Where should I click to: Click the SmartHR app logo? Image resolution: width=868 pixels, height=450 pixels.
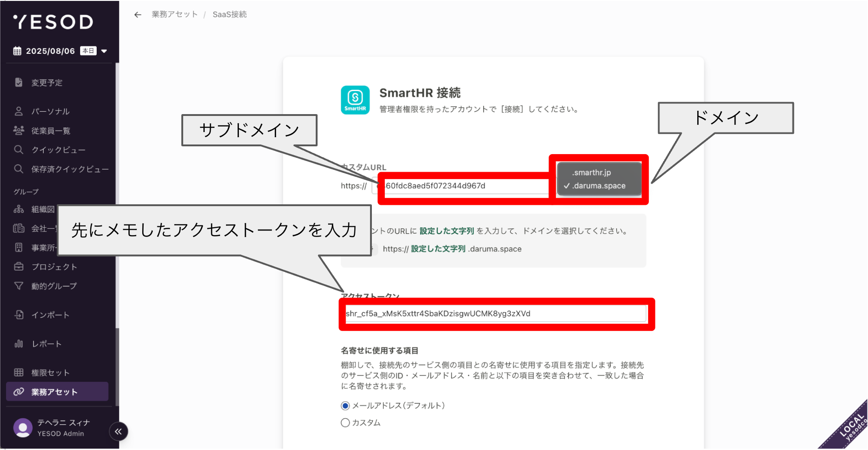pyautogui.click(x=355, y=100)
